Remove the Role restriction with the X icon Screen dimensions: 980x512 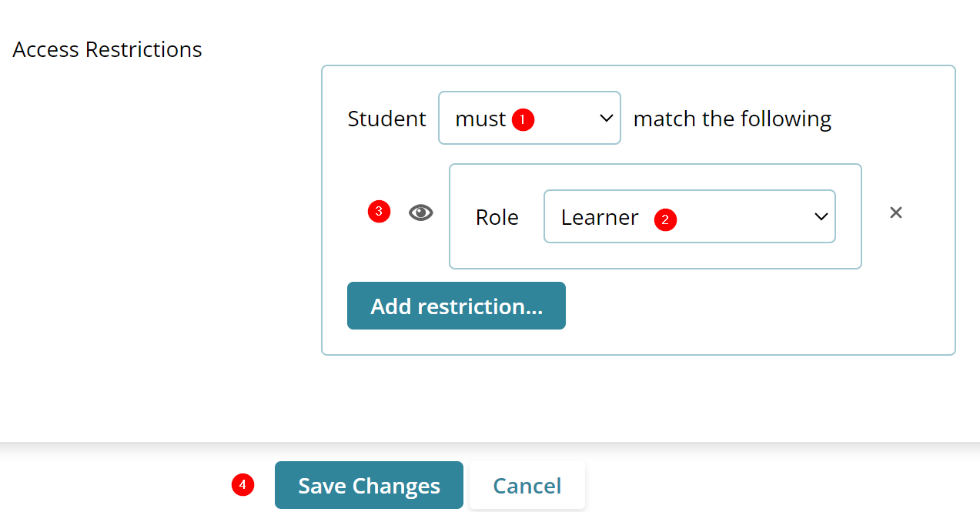pyautogui.click(x=895, y=212)
